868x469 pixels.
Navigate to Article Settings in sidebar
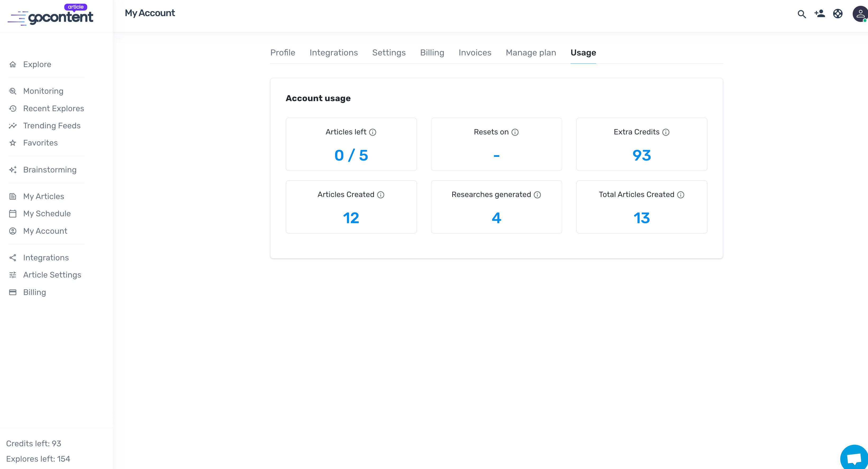click(x=52, y=275)
